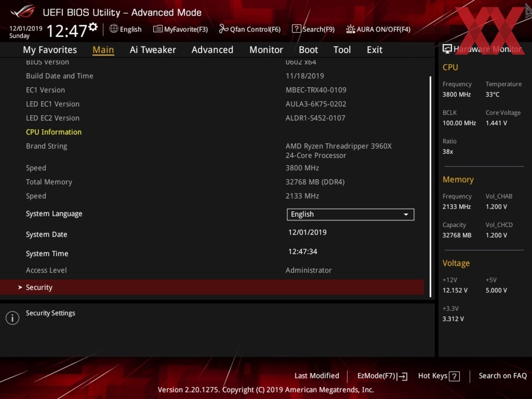Open Qfan Control fan icon

pos(223,29)
